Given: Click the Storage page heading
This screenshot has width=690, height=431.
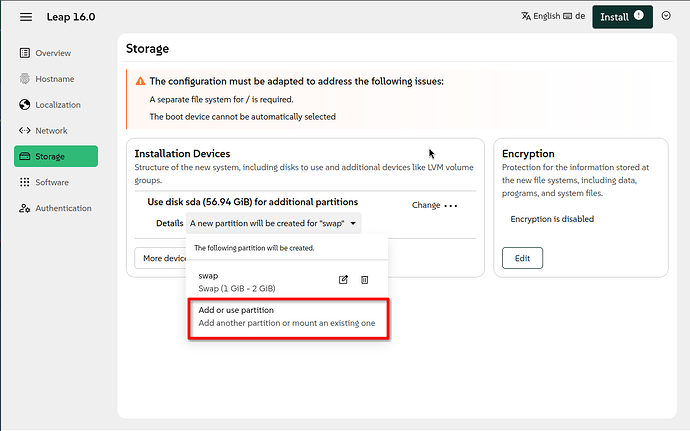Looking at the screenshot, I should [x=147, y=48].
